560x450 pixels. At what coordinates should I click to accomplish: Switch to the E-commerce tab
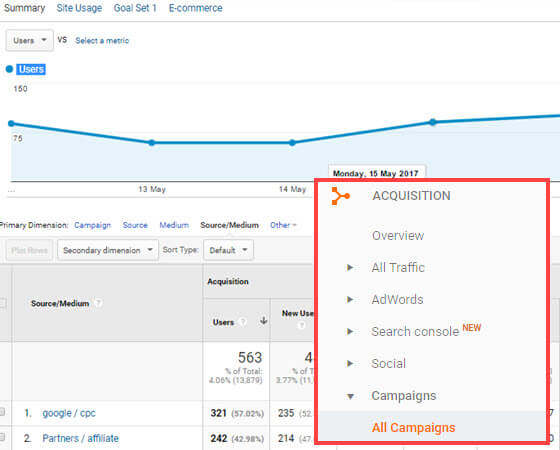click(195, 8)
